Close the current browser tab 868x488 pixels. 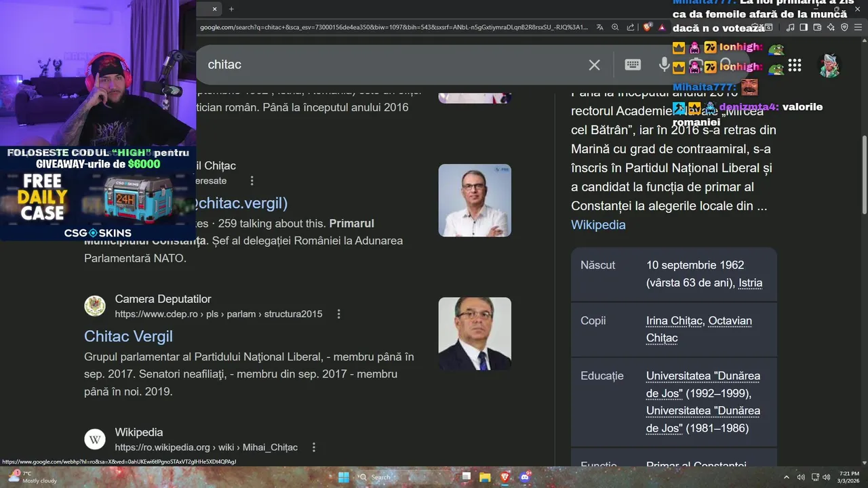click(x=215, y=9)
